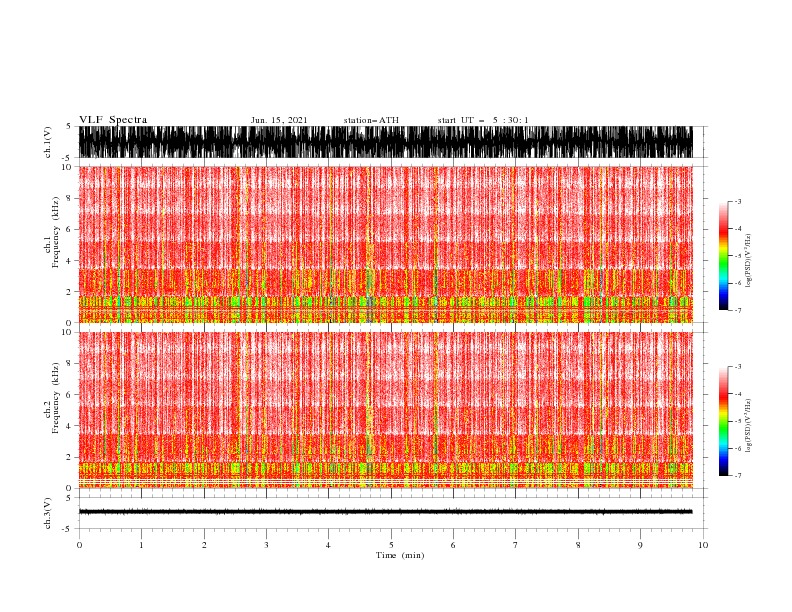Select the "start UT = 5 :30: 1" text
This screenshot has height=612, width=792.
[483, 120]
